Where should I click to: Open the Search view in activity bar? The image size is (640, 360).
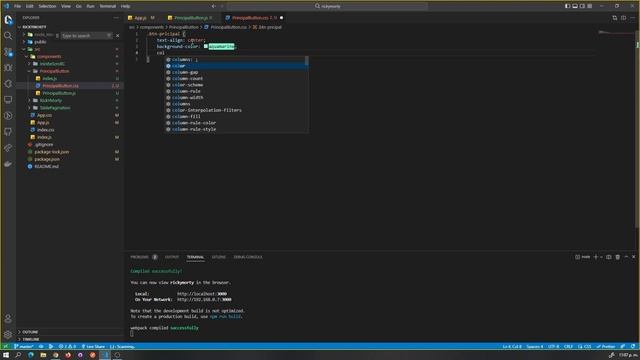(8, 36)
